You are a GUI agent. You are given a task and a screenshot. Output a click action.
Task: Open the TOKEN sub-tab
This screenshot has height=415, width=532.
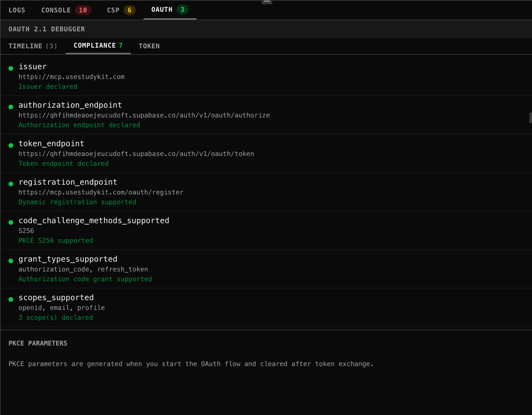(x=149, y=46)
